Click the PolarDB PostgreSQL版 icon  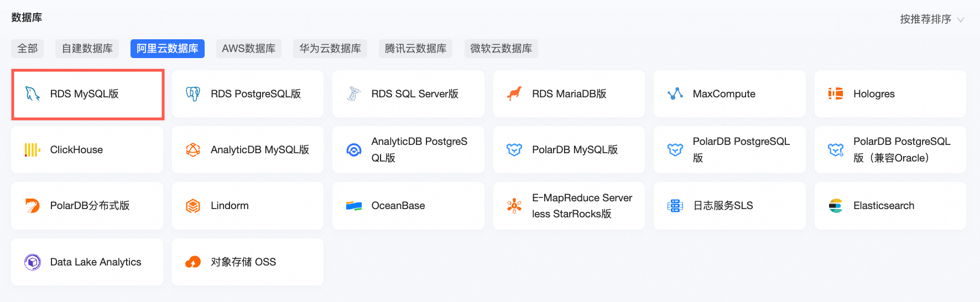point(675,150)
